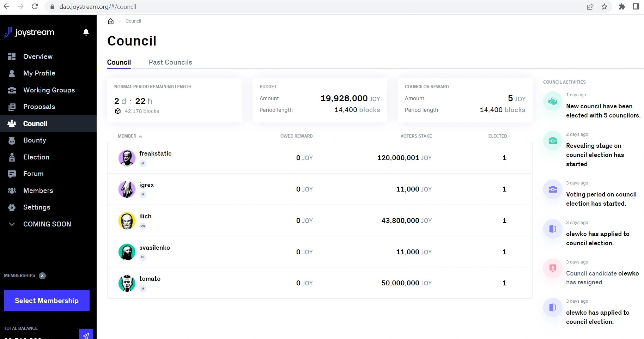Click the Members group icon

pyautogui.click(x=12, y=190)
